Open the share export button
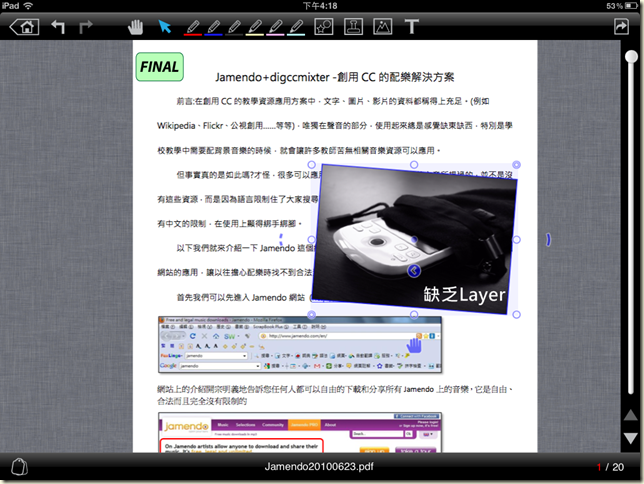This screenshot has width=644, height=484. pos(621,27)
